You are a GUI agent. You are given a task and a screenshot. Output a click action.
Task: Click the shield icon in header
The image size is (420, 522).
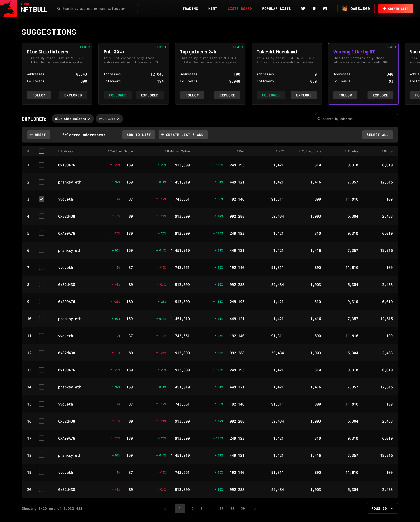point(314,8)
